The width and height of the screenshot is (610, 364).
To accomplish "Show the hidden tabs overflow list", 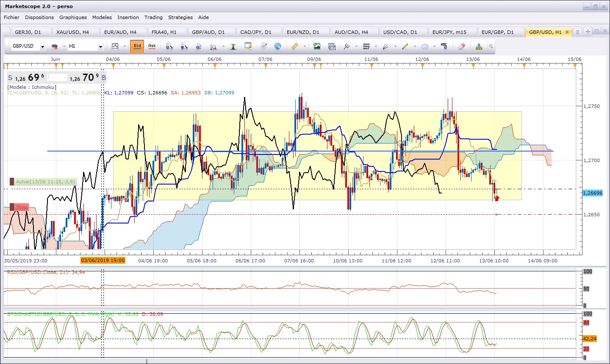I will point(577,32).
